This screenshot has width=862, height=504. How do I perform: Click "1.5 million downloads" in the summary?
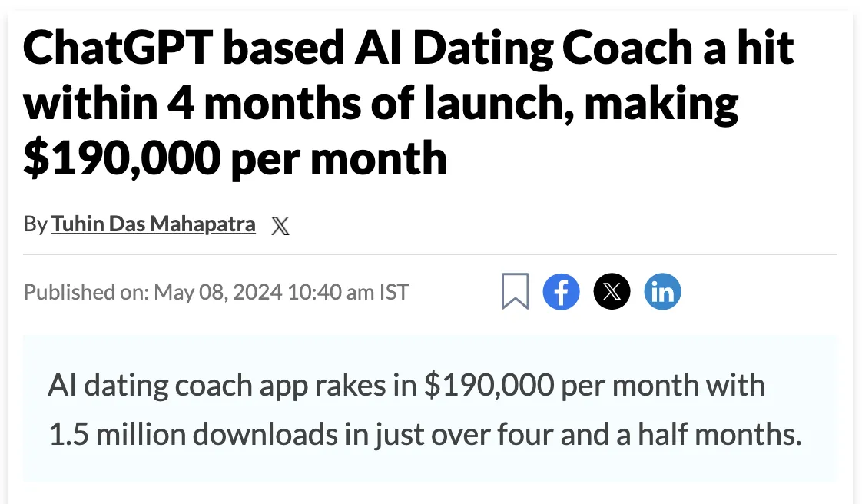194,434
